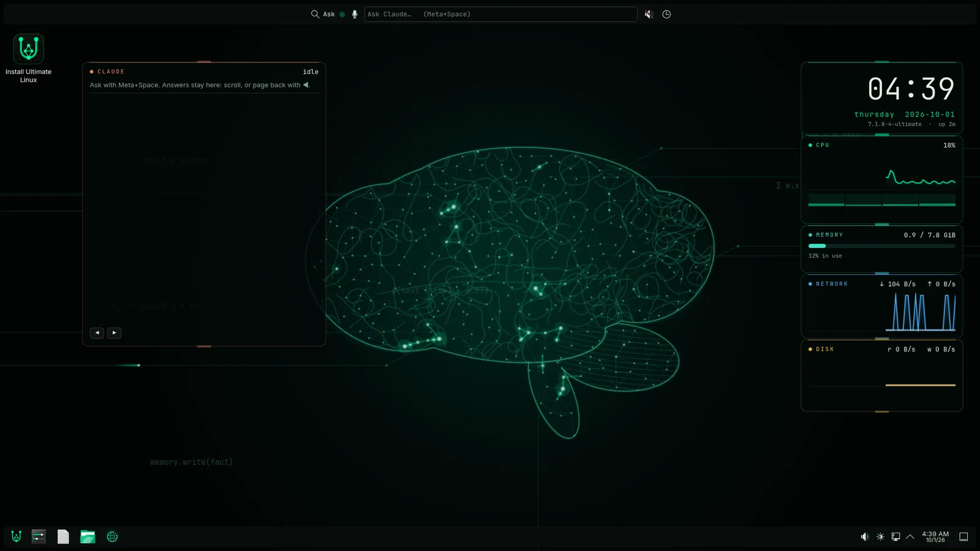This screenshot has width=980, height=551.
Task: Launch the web browser globe icon
Action: (112, 537)
